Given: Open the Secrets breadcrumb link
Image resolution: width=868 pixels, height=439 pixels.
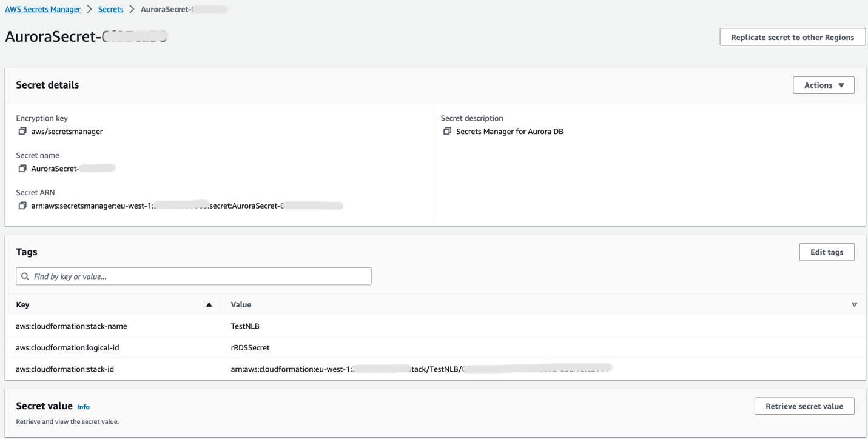Looking at the screenshot, I should 110,9.
